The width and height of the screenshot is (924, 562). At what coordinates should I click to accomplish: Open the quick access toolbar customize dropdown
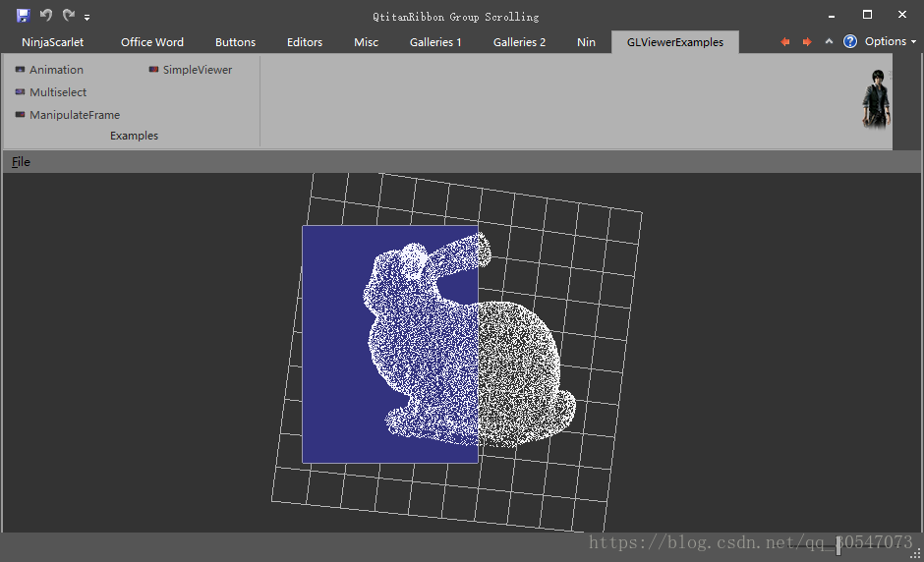[x=87, y=17]
